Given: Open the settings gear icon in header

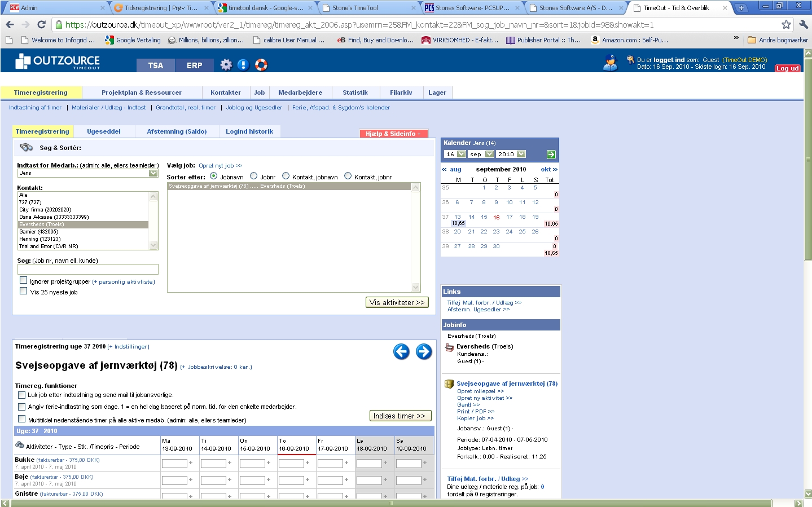Looking at the screenshot, I should coord(226,65).
